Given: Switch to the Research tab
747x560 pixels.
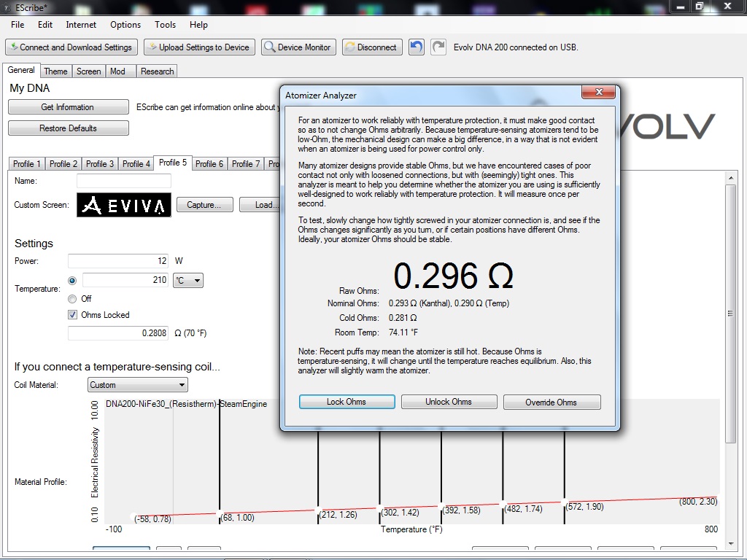Looking at the screenshot, I should coord(158,71).
